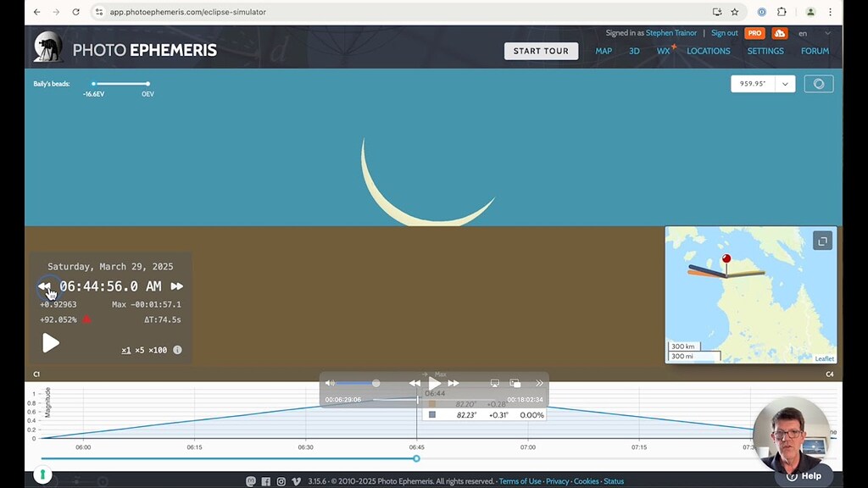Play the eclipse simulation

[x=50, y=343]
